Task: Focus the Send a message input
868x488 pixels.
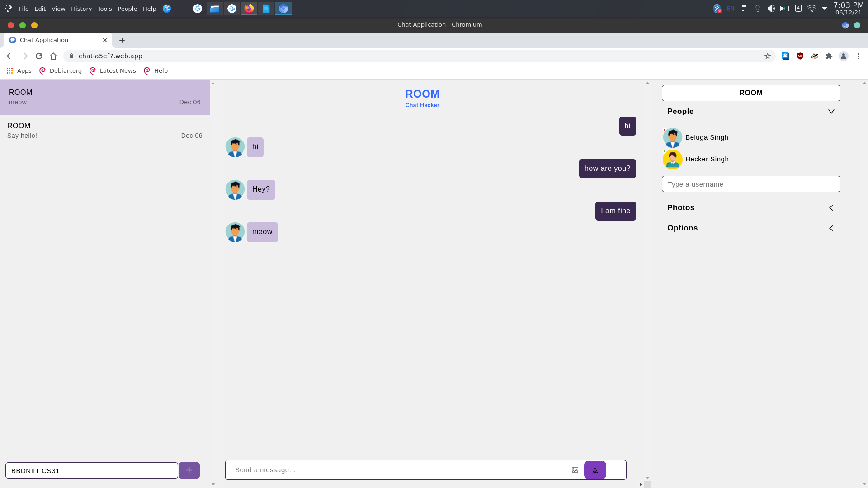Action: tap(398, 470)
